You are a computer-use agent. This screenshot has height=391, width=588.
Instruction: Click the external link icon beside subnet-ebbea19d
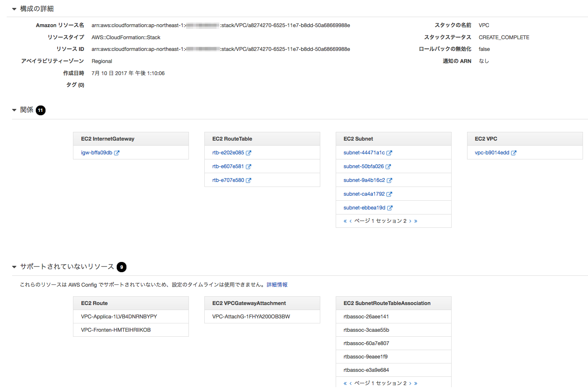pos(389,208)
